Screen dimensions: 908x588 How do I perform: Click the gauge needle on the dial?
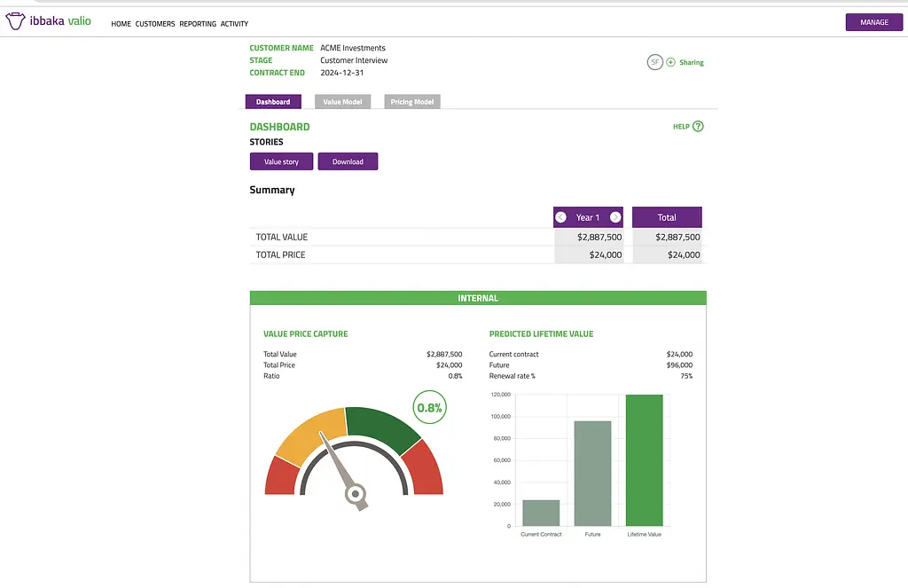click(341, 466)
